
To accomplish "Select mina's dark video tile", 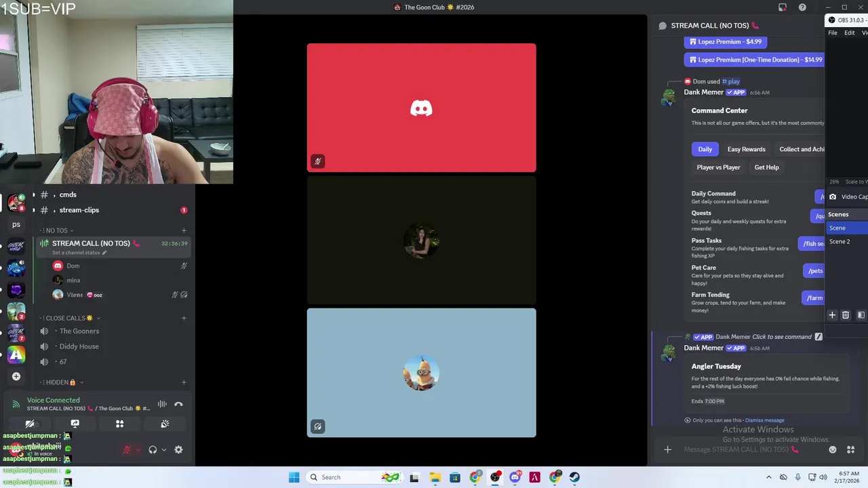I will coord(421,241).
